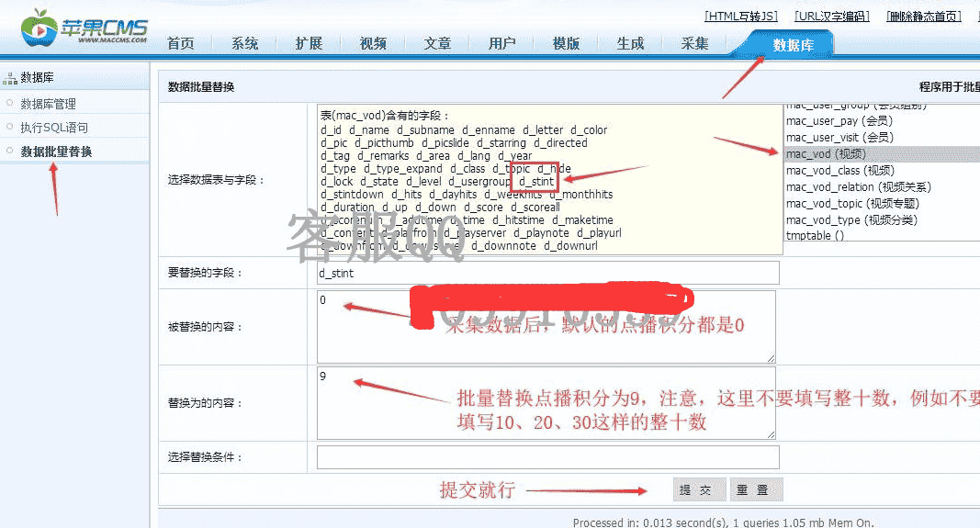
Task: Click the URL汉字编码 link
Action: point(832,17)
